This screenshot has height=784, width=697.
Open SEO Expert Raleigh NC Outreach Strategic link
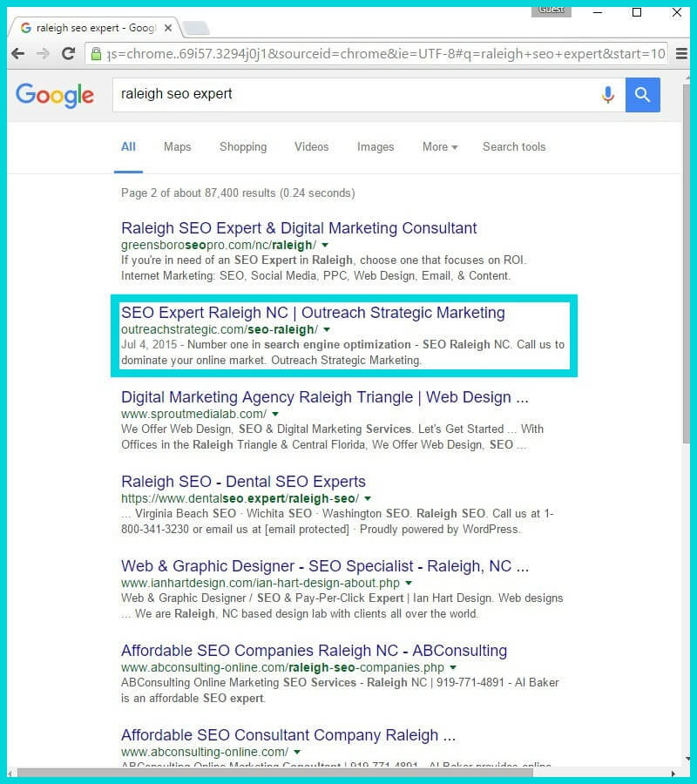click(x=313, y=313)
